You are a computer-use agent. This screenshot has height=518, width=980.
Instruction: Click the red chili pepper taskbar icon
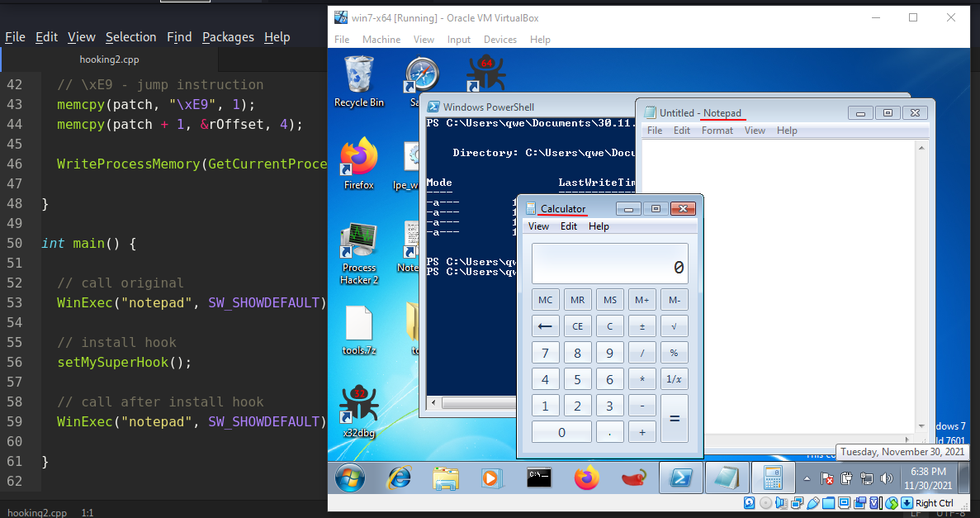633,478
